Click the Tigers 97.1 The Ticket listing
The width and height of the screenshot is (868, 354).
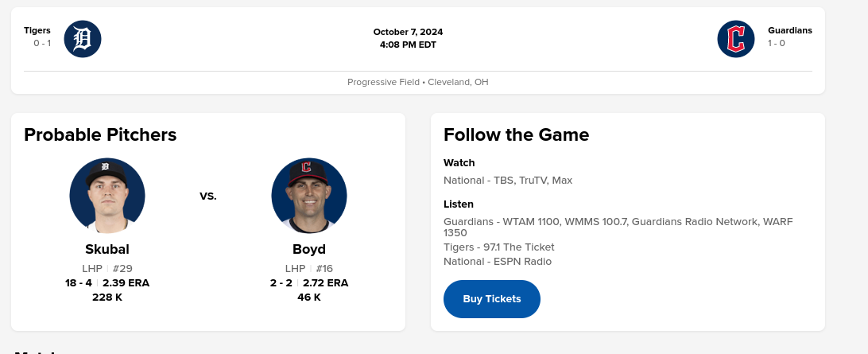(498, 247)
